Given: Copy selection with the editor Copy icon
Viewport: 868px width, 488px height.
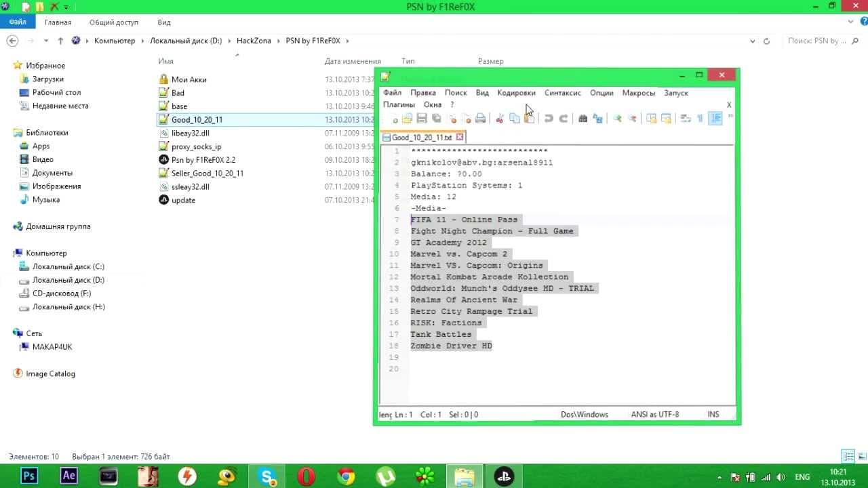Looking at the screenshot, I should pos(515,119).
